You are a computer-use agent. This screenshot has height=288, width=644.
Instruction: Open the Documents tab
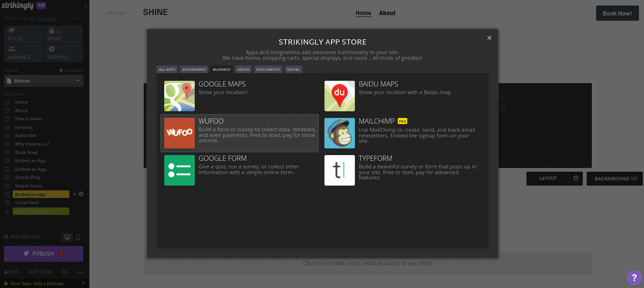[x=268, y=69]
